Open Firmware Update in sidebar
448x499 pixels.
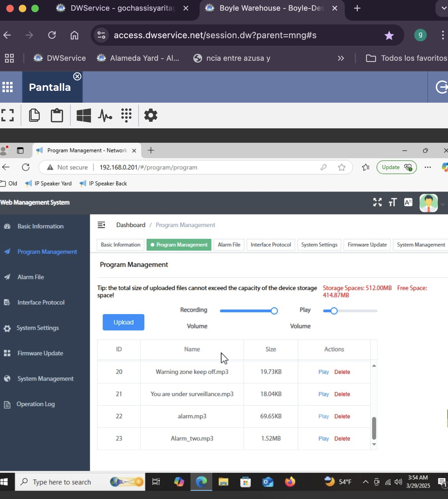[40, 353]
